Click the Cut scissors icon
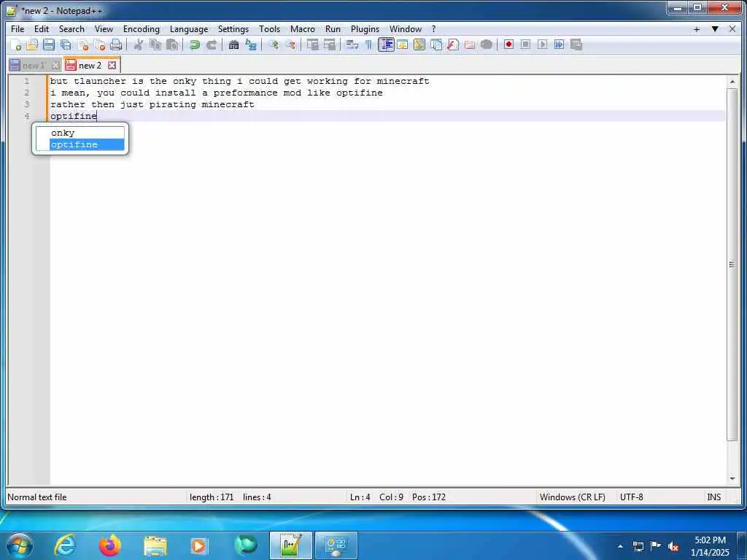 click(138, 44)
